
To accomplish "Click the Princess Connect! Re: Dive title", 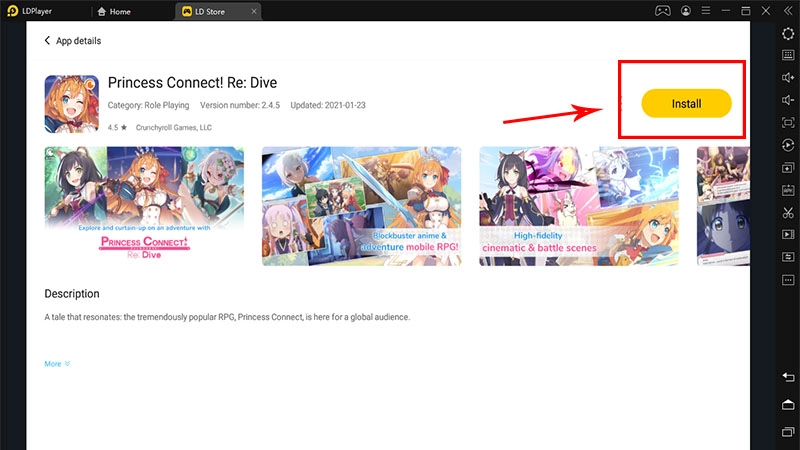I will [x=192, y=83].
